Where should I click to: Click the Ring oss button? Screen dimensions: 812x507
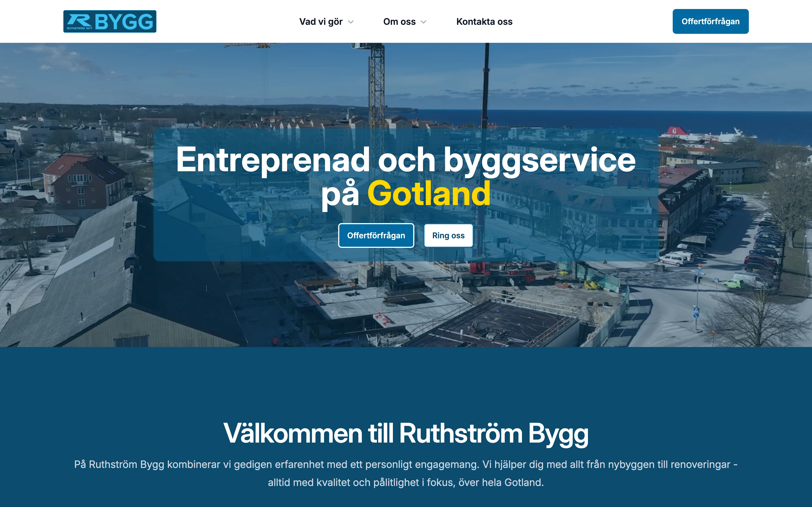click(448, 235)
